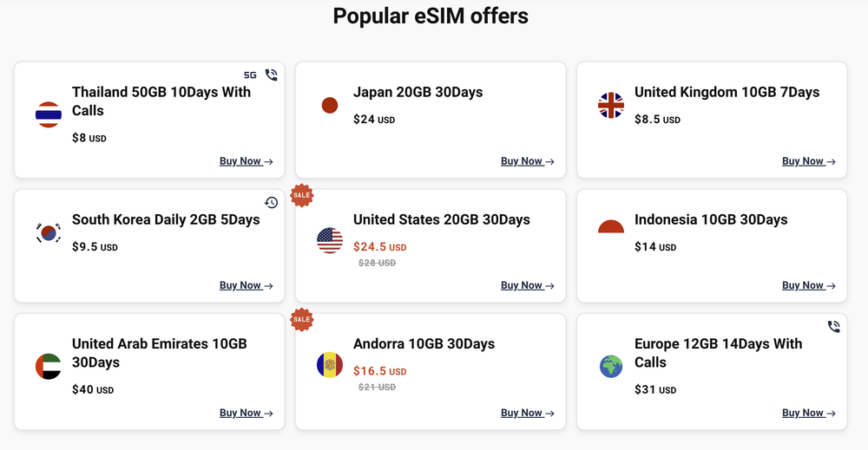
Task: Select Buy Now on Indonesia 10GB offer
Action: pos(808,285)
